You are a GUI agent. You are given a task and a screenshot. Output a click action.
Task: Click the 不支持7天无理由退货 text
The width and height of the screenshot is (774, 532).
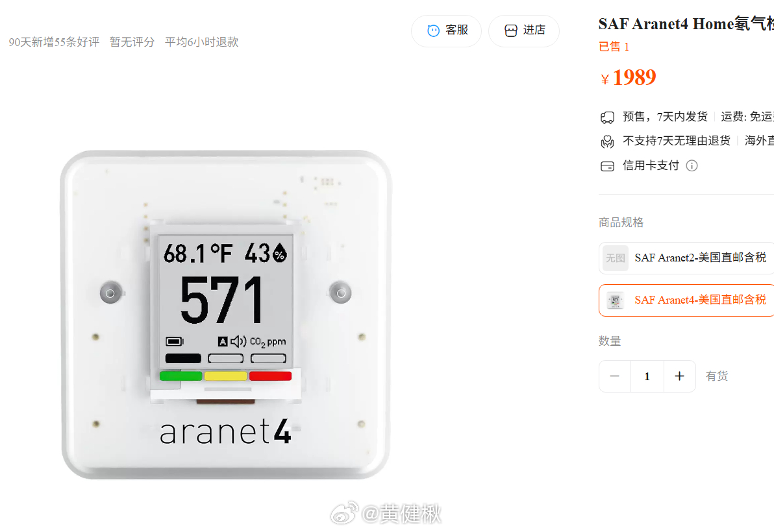click(x=676, y=141)
